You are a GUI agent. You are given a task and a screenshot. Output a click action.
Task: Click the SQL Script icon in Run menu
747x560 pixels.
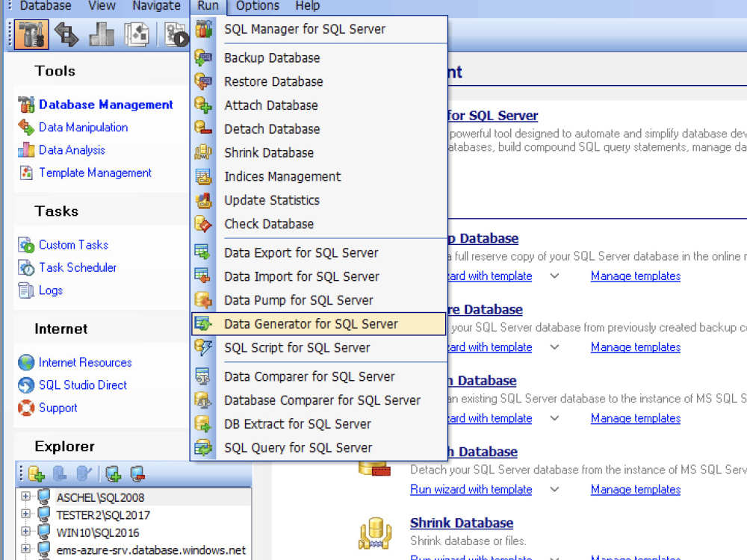(203, 348)
